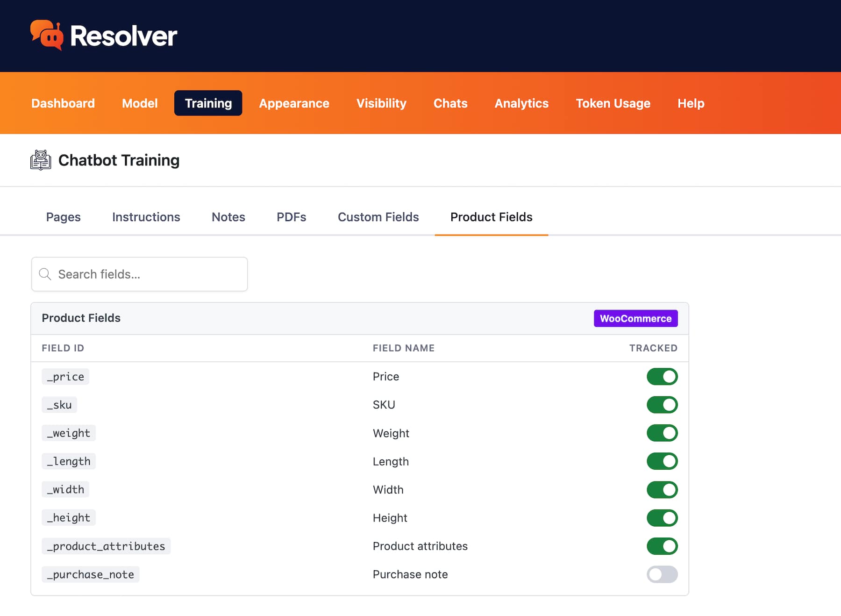Enable tracking for Purchase note

click(x=662, y=574)
